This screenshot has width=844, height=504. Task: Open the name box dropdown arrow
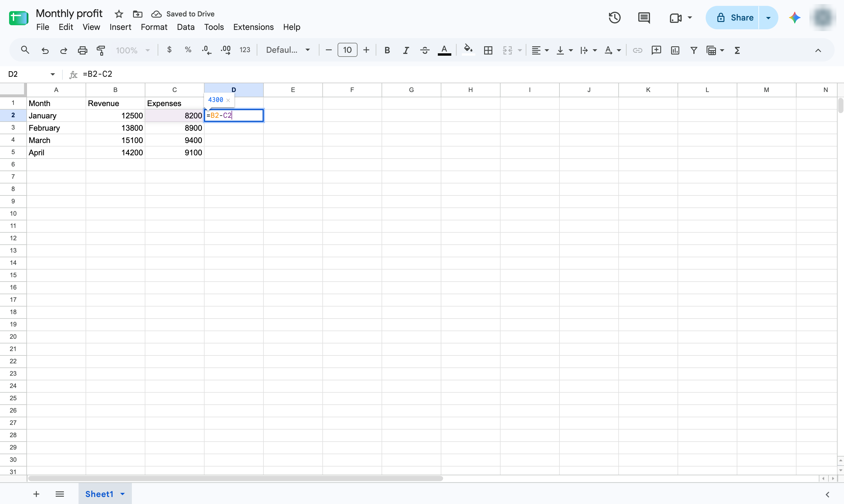click(x=53, y=74)
